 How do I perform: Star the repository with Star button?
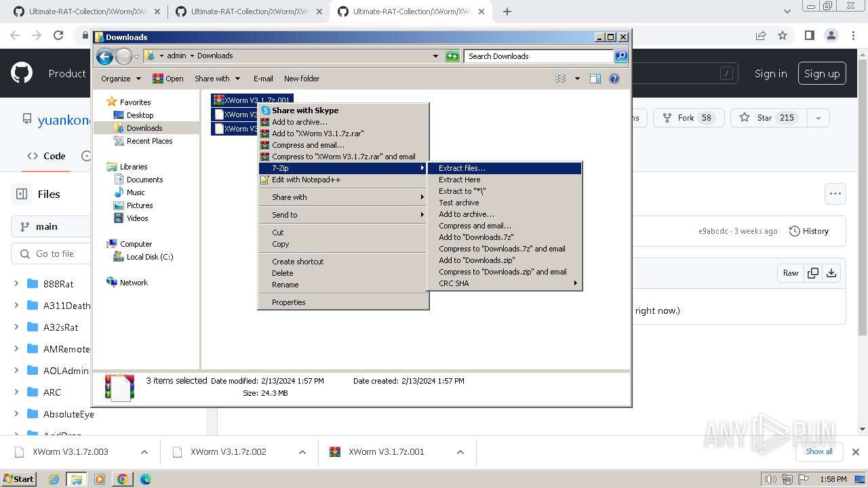(x=768, y=118)
